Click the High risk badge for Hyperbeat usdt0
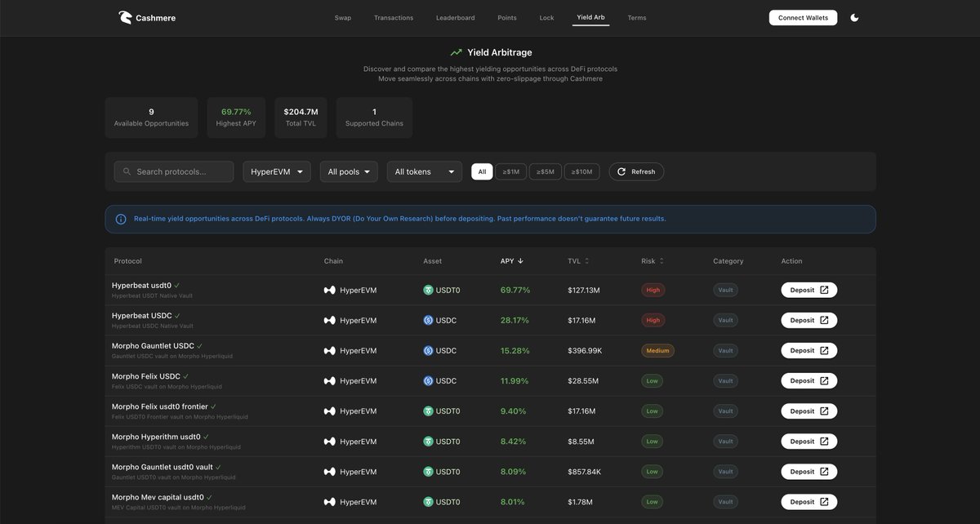 653,290
